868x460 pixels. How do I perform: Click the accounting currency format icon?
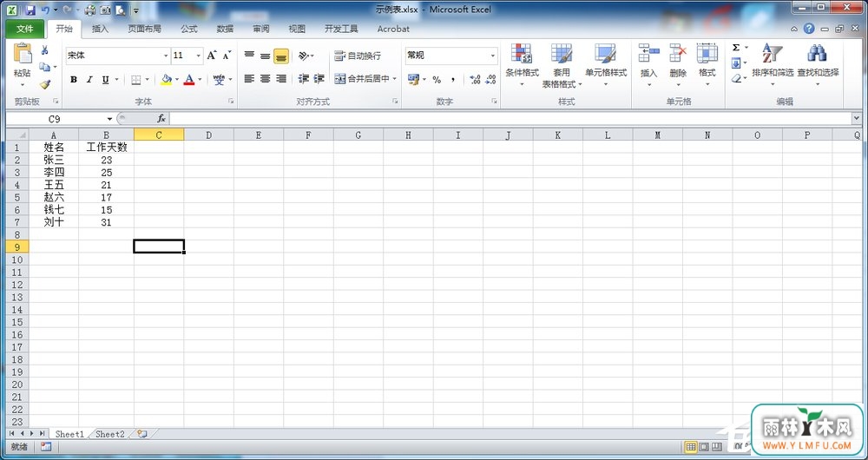(x=413, y=80)
